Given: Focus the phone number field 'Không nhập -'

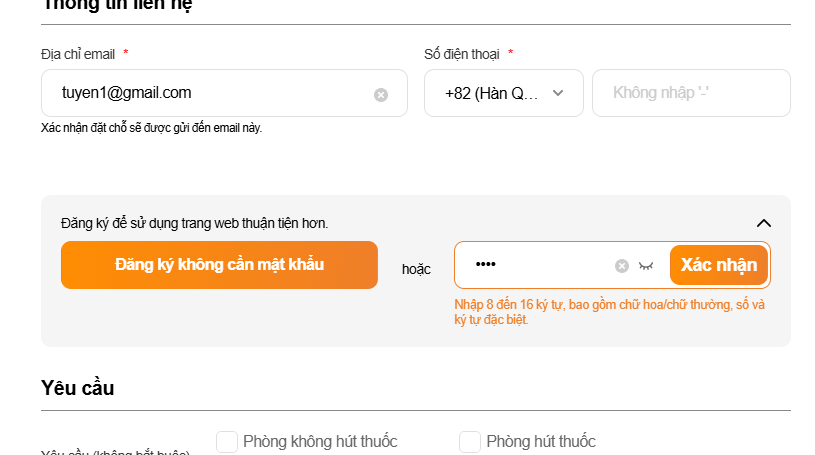Looking at the screenshot, I should click(691, 93).
